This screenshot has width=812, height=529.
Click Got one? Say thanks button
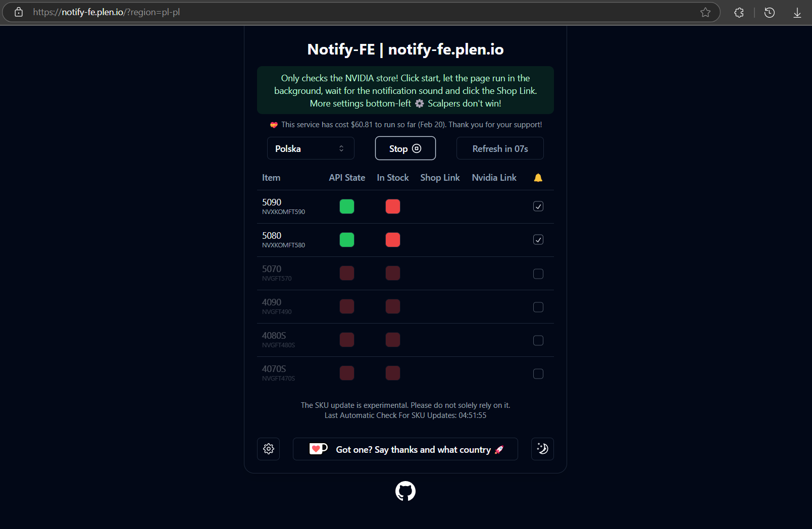(x=405, y=449)
